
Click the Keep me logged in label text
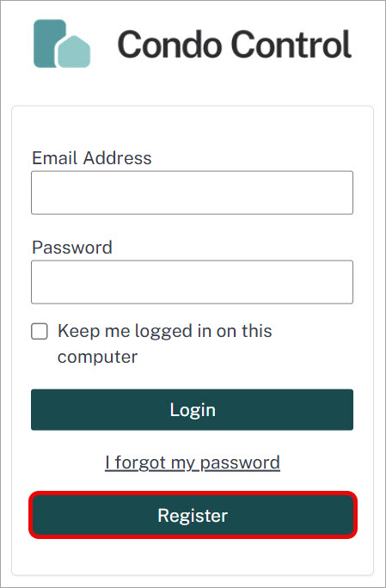pyautogui.click(x=165, y=344)
